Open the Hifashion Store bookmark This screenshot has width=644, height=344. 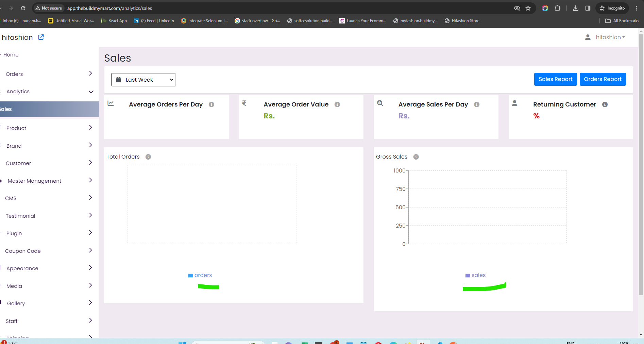pyautogui.click(x=462, y=21)
